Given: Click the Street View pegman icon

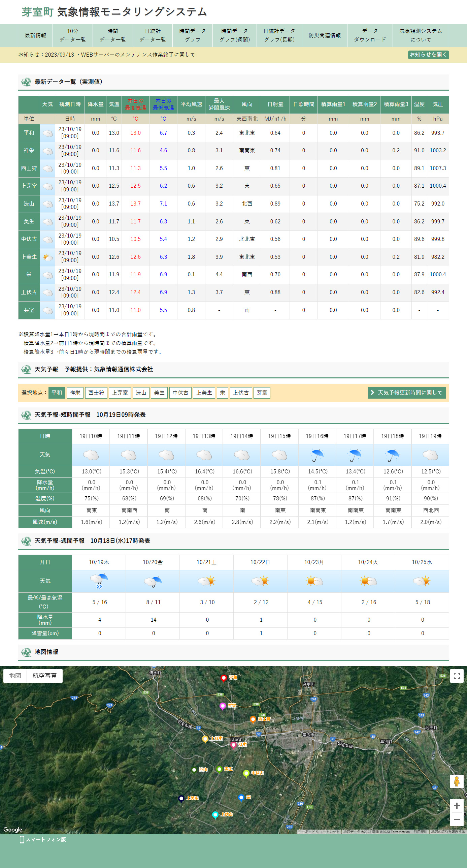Looking at the screenshot, I should (457, 781).
